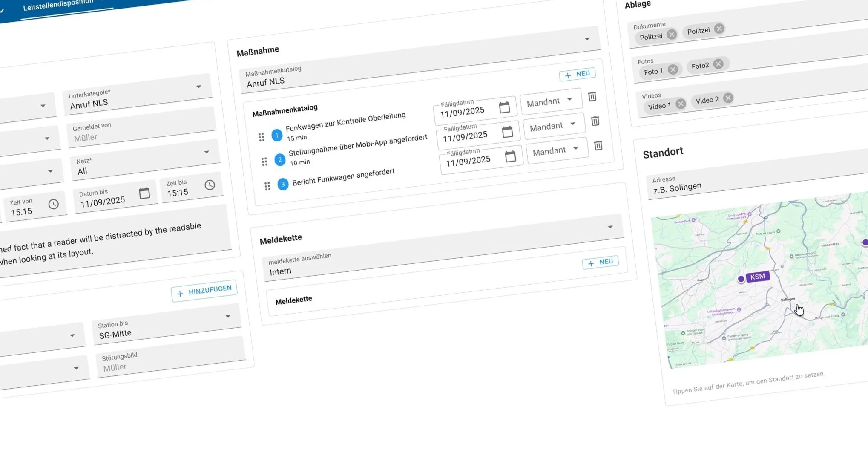Grab drag handle of measure 3
This screenshot has height=453, width=868.
pos(267,186)
